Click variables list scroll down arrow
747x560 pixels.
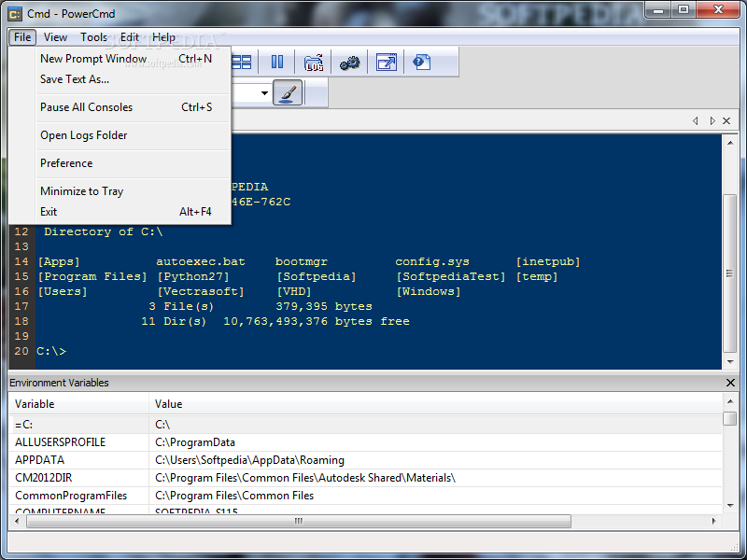730,506
